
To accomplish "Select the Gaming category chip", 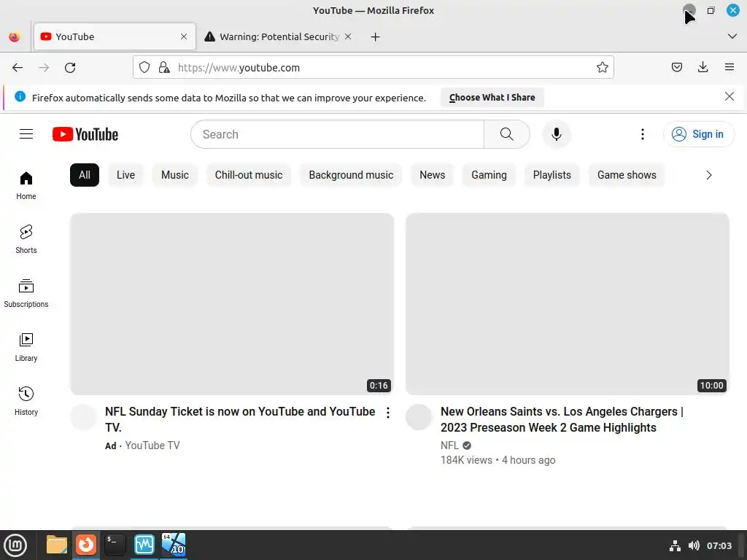I will [x=489, y=175].
